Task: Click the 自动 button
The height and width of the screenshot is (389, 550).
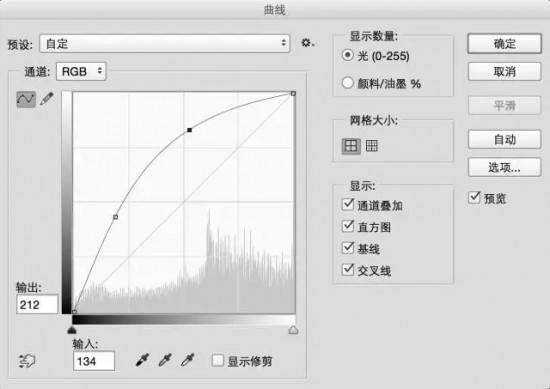Action: tap(504, 140)
